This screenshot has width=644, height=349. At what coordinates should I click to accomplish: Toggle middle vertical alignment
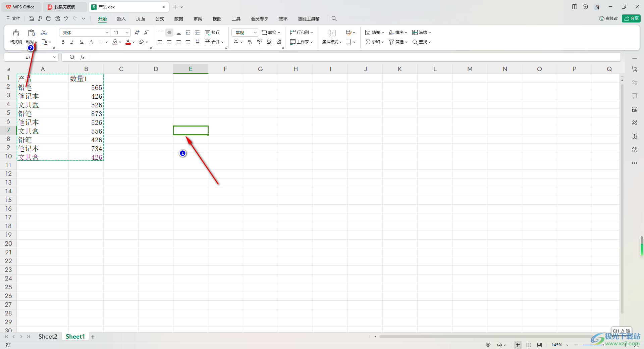[169, 33]
